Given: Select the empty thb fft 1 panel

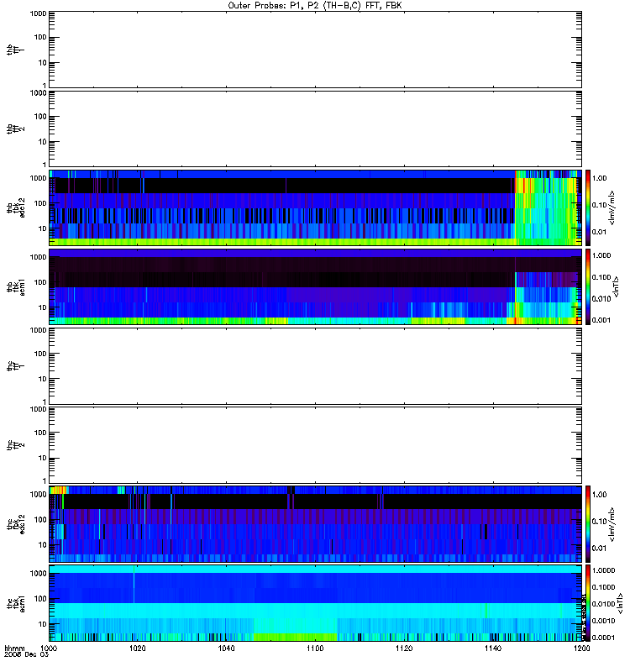Looking at the screenshot, I should click(x=315, y=50).
